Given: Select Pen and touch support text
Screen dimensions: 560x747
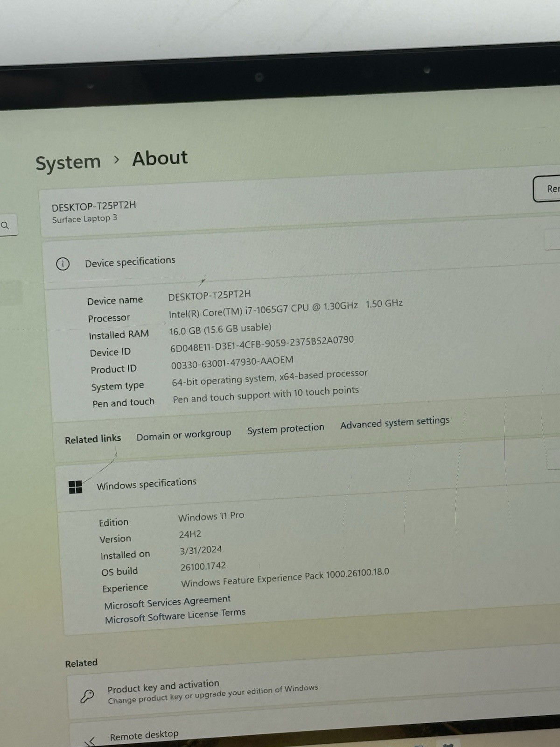Looking at the screenshot, I should pos(266,395).
